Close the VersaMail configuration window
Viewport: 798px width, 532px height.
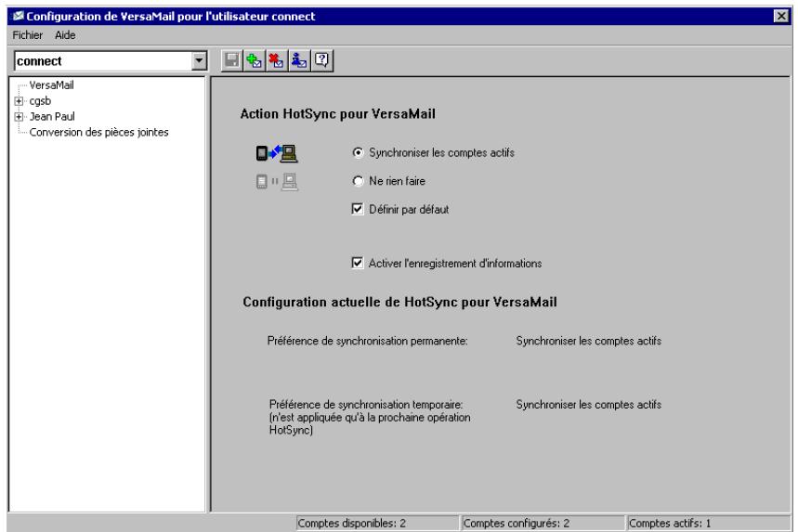click(780, 17)
